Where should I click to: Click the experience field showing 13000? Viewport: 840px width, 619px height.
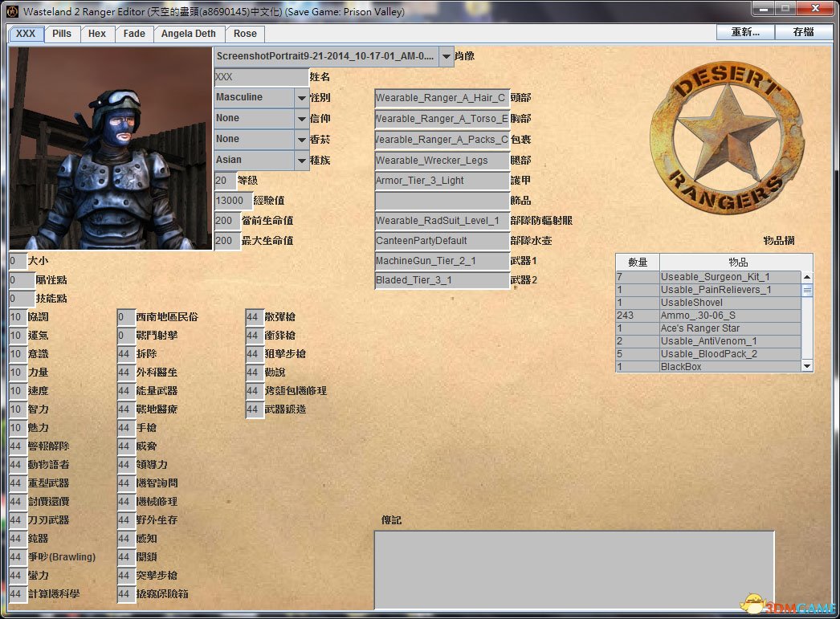(x=233, y=200)
